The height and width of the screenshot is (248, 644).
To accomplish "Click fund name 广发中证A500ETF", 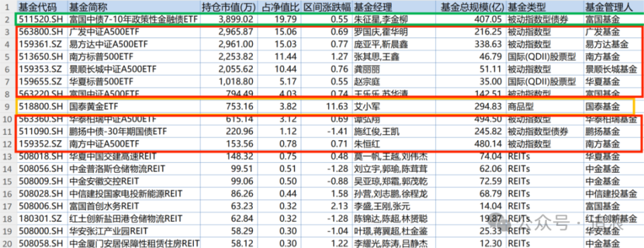I will pos(134,32).
